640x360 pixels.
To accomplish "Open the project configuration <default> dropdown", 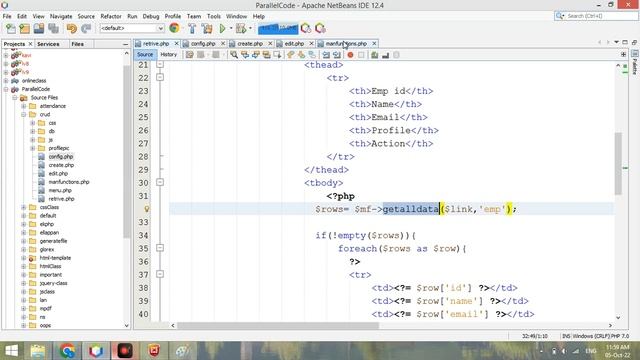I will pos(132,28).
